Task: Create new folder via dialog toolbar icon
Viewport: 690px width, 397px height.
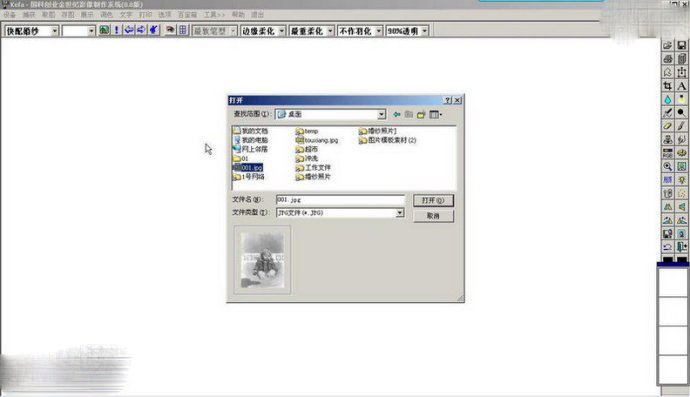Action: (x=421, y=114)
